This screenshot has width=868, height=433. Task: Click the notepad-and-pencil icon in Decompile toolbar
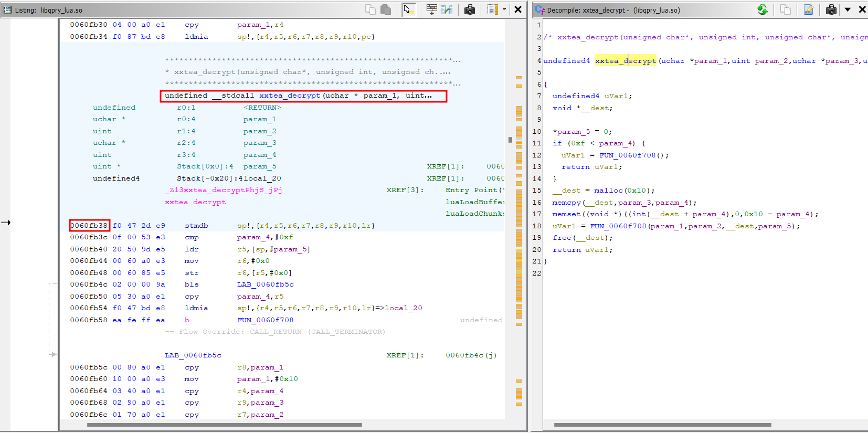809,9
